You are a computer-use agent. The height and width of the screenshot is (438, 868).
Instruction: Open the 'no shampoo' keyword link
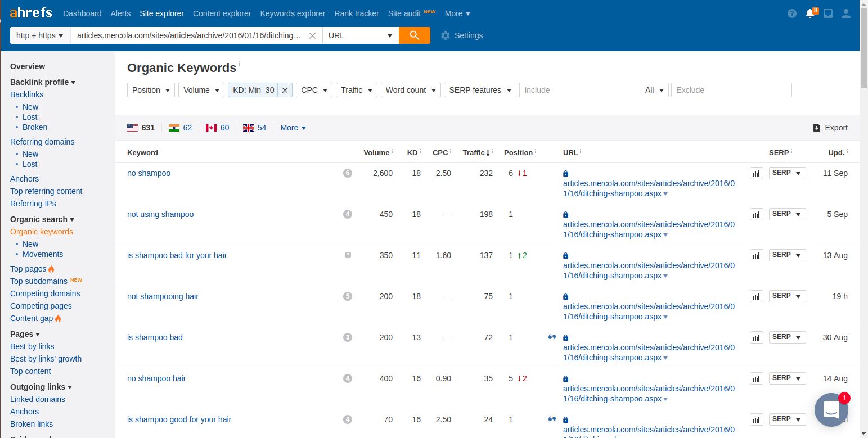tap(149, 173)
